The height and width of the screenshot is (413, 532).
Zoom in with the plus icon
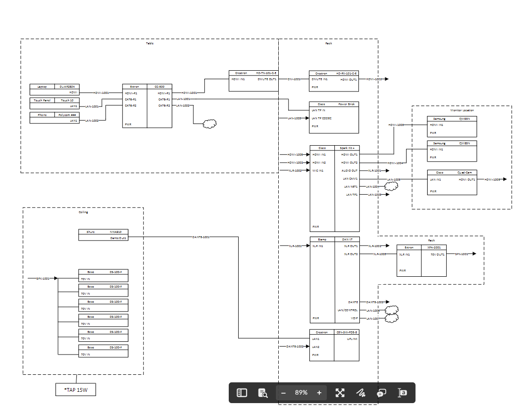point(319,392)
